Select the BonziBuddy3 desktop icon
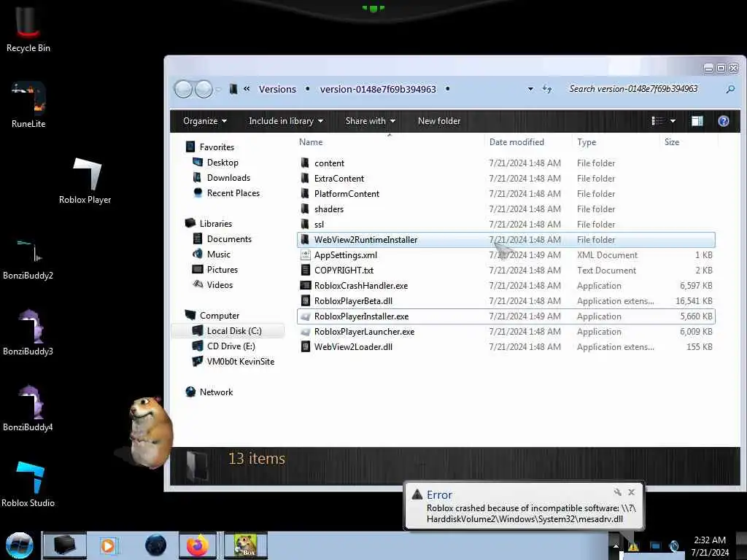This screenshot has width=747, height=560. tap(28, 332)
